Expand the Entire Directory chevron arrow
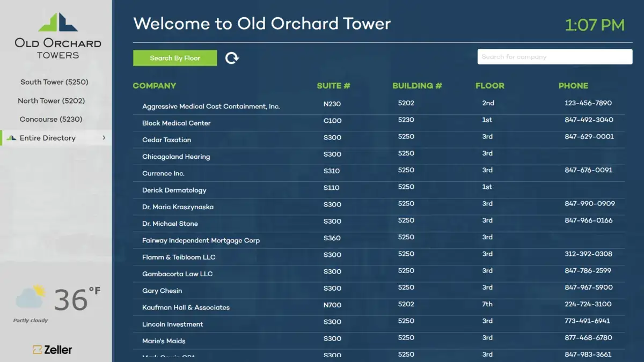The height and width of the screenshot is (362, 644). (104, 138)
